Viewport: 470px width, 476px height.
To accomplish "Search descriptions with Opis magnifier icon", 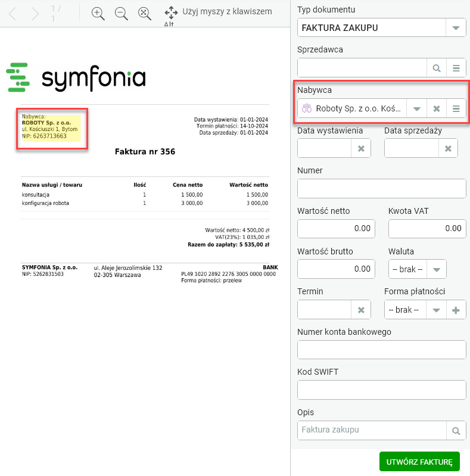I will point(456,431).
